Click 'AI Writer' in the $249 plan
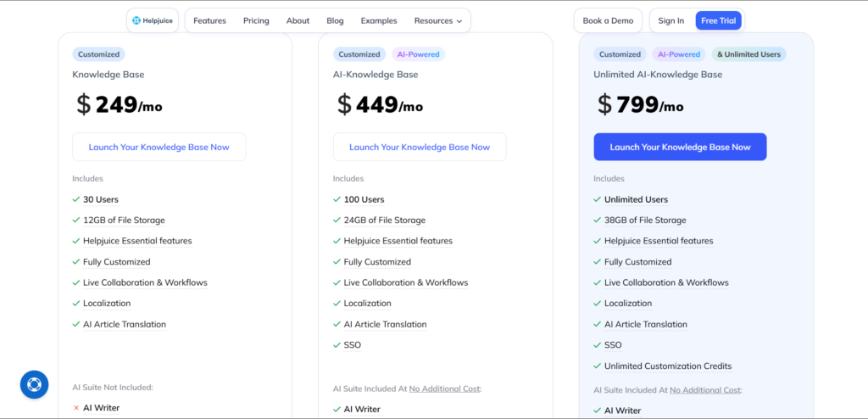Viewport: 868px width, 419px height. (102, 408)
